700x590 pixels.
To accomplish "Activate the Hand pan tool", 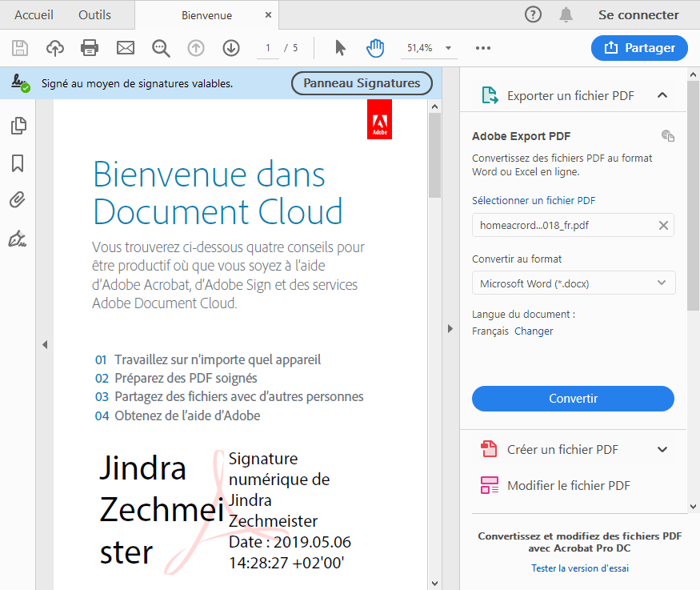I will click(375, 48).
